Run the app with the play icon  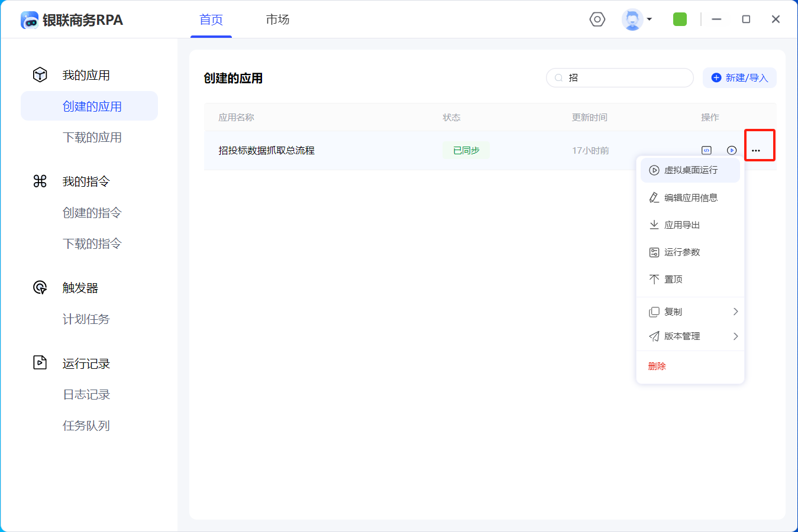coord(732,150)
